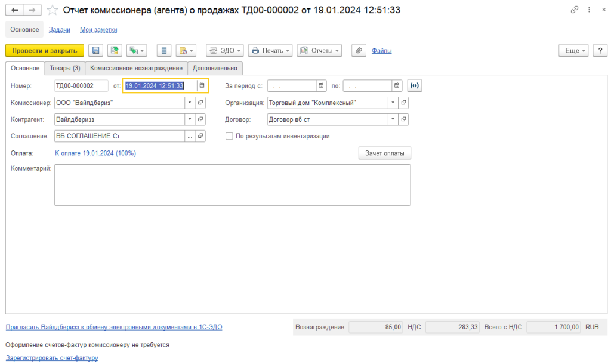Open the Договор record card icon
This screenshot has height=364, width=611.
click(x=404, y=119)
